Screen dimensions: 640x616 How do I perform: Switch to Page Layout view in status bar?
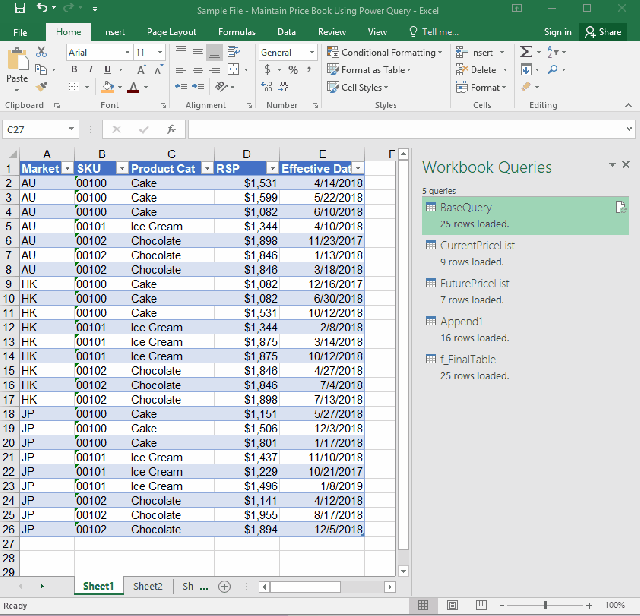point(452,605)
